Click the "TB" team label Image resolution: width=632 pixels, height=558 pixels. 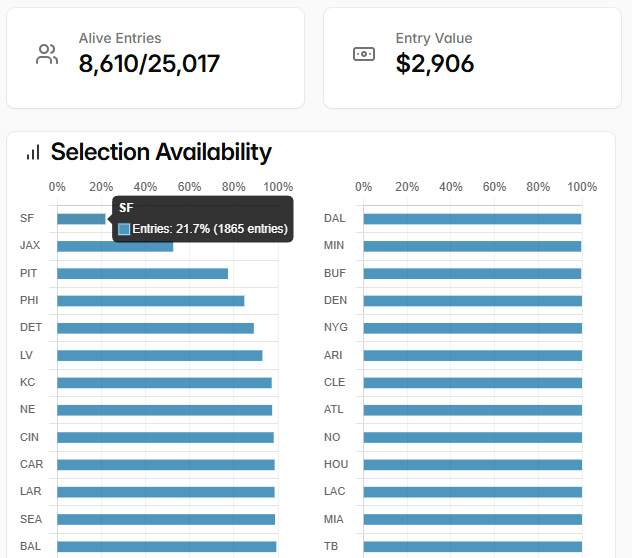331,546
